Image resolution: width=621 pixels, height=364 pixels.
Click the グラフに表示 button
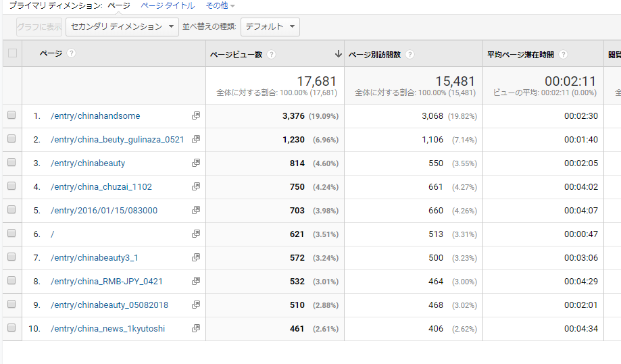point(39,27)
